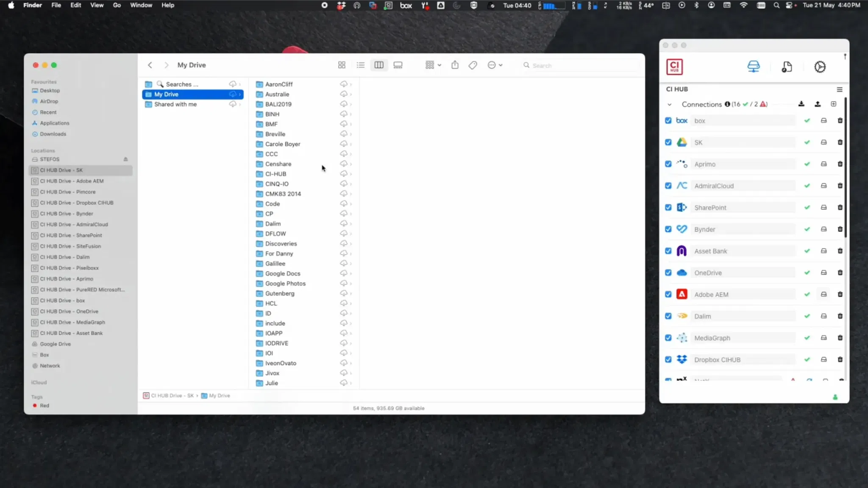
Task: Switch Finder to list view
Action: pyautogui.click(x=360, y=65)
